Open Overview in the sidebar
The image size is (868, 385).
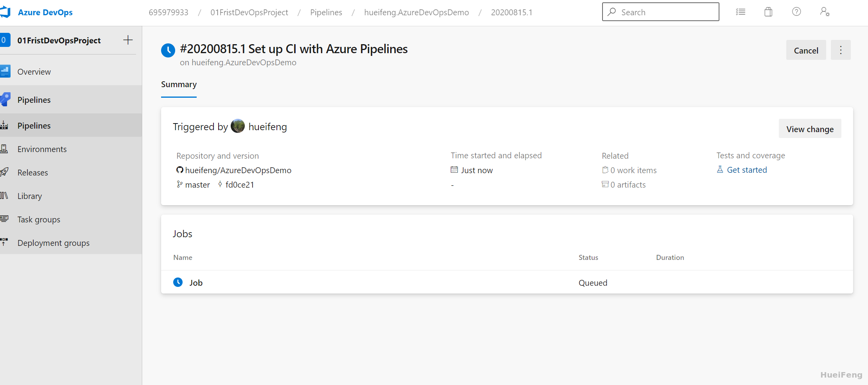[71, 72]
